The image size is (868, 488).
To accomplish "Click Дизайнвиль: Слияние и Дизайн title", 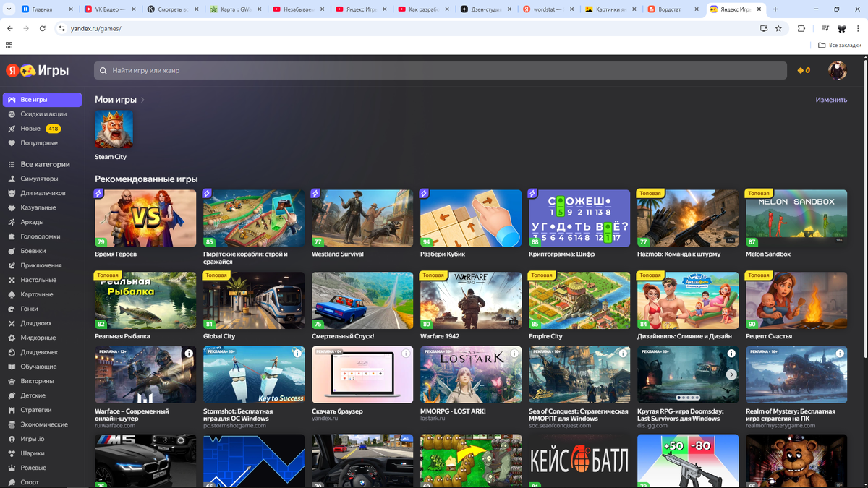I will click(684, 336).
